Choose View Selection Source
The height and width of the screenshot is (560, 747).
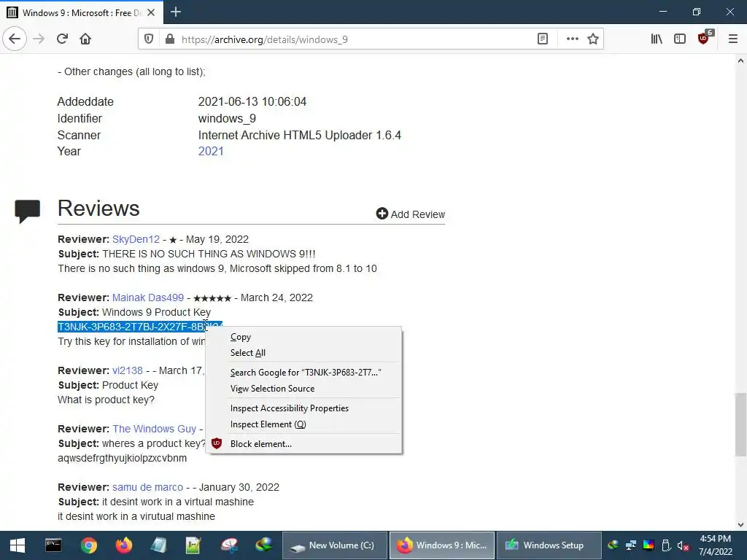[304, 389]
